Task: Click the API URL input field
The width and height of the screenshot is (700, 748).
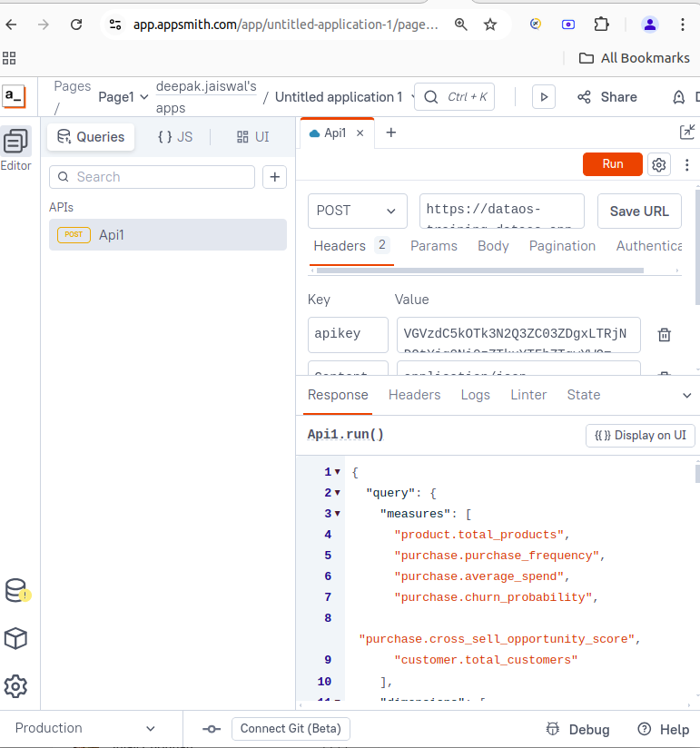Action: coord(502,211)
